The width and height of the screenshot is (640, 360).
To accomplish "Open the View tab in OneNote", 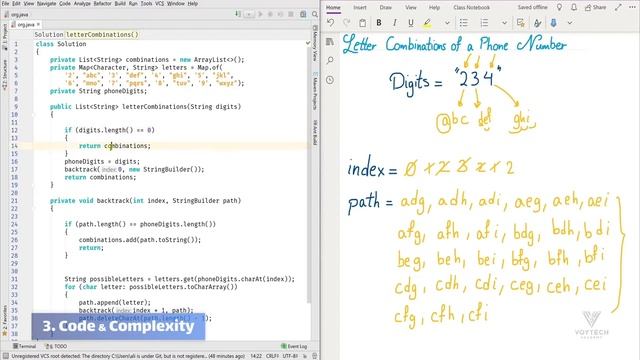I will pyautogui.click(x=411, y=7).
